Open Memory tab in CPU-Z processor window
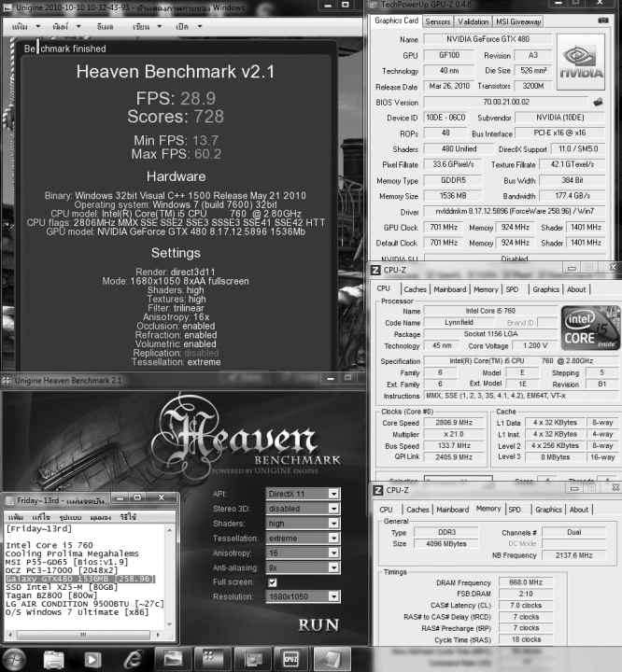Screen dimensions: 622x672 click(486, 289)
